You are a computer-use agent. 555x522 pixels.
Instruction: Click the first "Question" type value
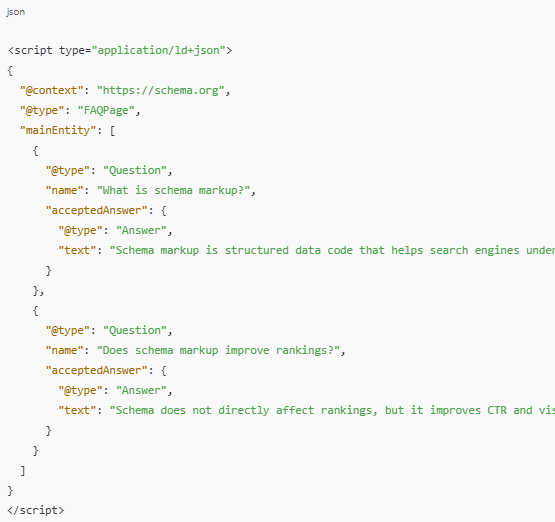click(x=135, y=170)
